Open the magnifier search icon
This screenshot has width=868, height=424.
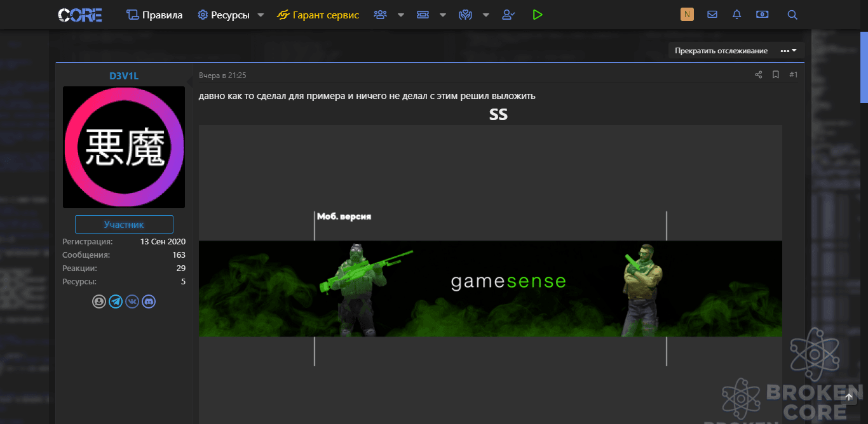792,15
